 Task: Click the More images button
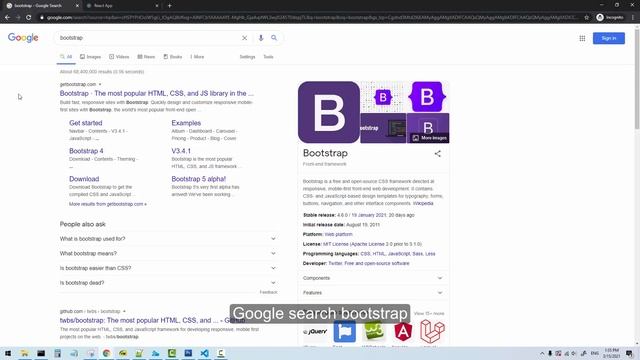point(429,138)
